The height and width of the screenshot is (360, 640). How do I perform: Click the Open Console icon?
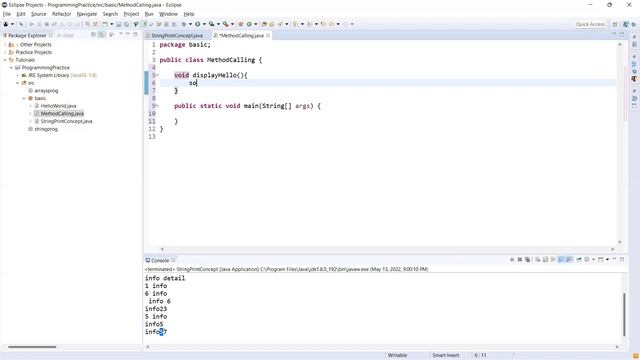[x=600, y=259]
